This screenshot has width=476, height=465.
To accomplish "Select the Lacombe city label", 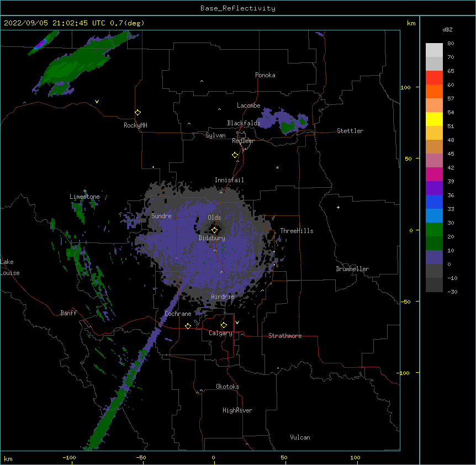I will pos(248,105).
